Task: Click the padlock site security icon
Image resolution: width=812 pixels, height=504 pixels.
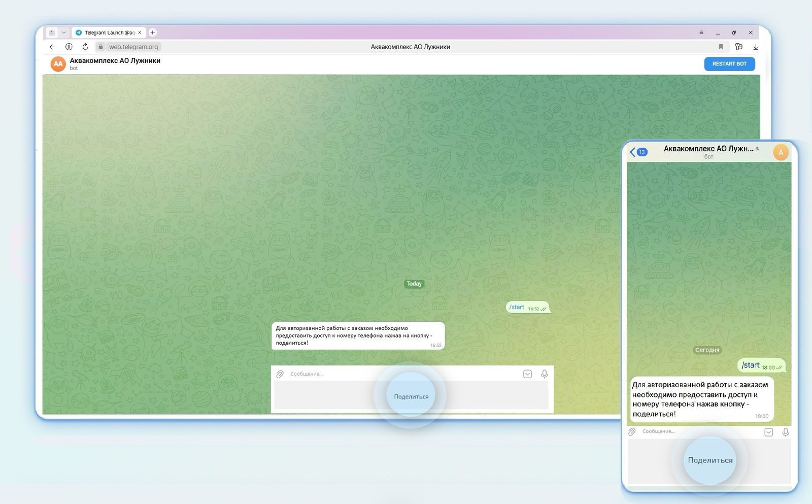Action: point(100,47)
